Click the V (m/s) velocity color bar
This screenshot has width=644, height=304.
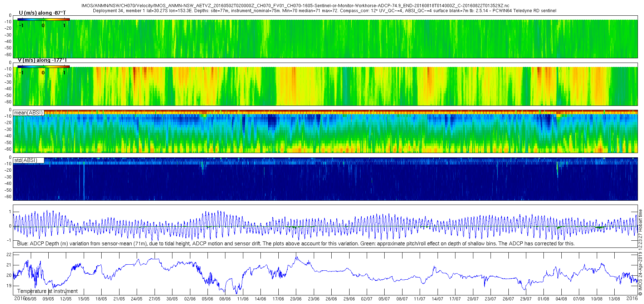(x=44, y=67)
